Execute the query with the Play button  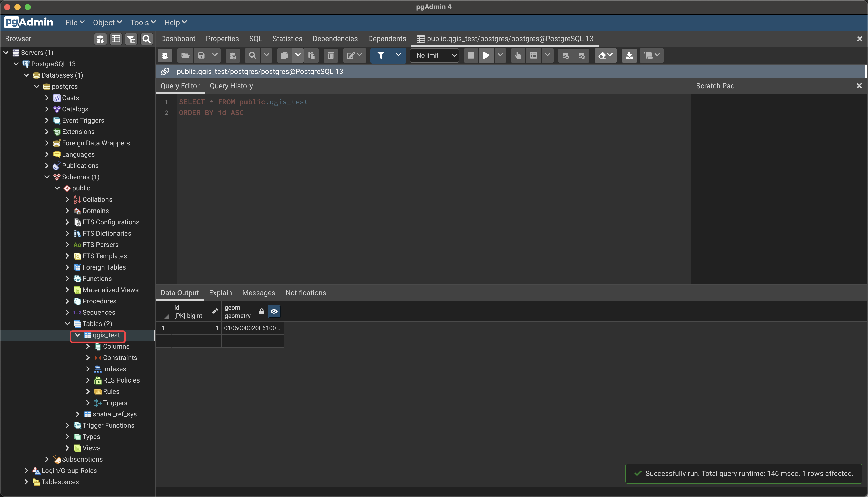point(486,55)
